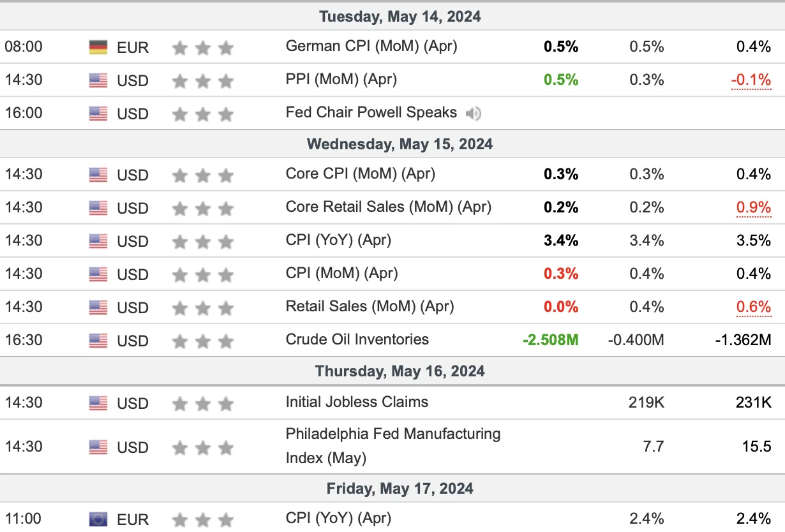Click the revised previous value 0.6% for Retail Sales
785x532 pixels.
pyautogui.click(x=754, y=307)
